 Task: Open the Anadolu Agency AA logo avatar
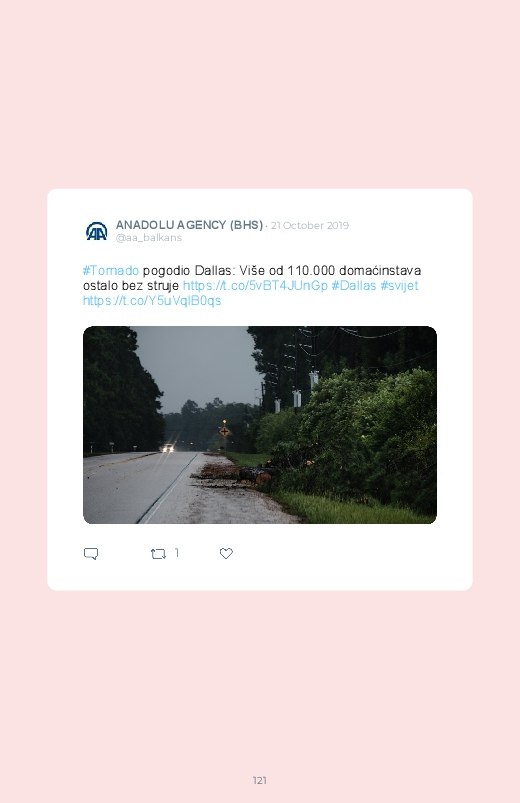96,231
